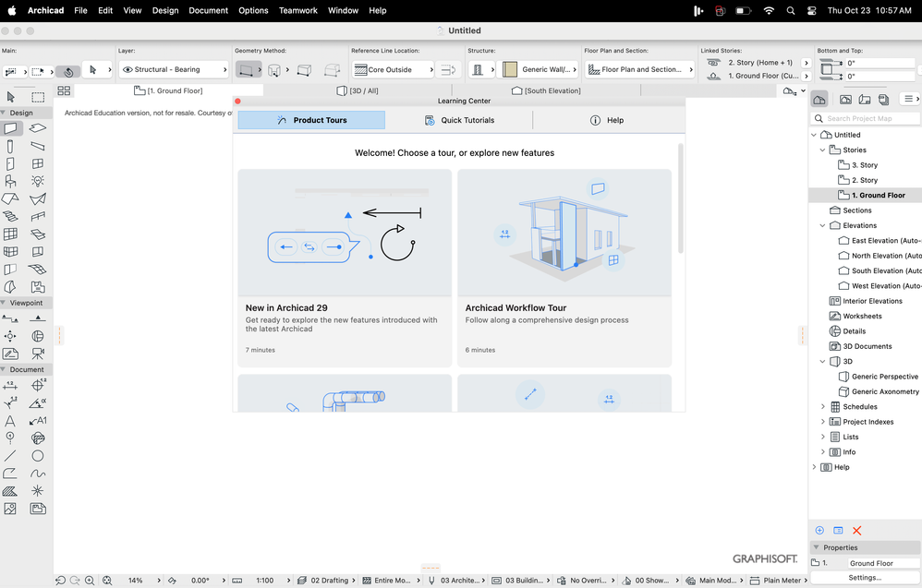The width and height of the screenshot is (922, 588).
Task: Select the Elevation tool under Viewpoint
Action: click(38, 318)
